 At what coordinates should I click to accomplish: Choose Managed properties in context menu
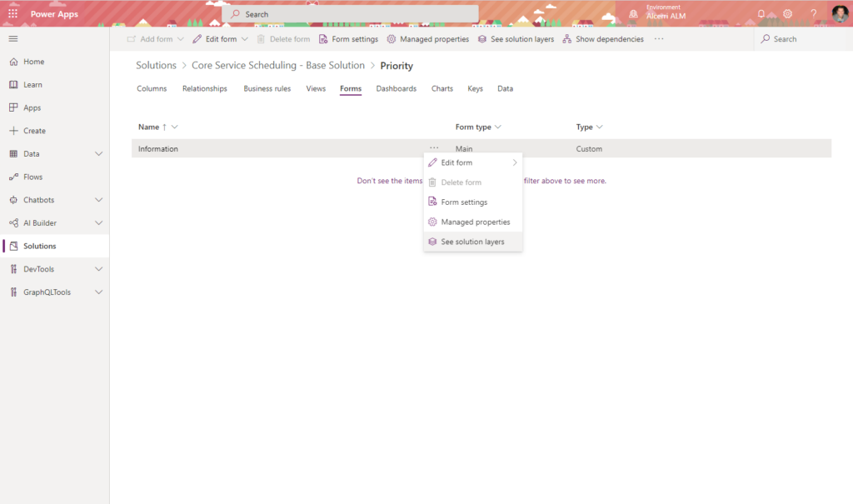pyautogui.click(x=475, y=222)
